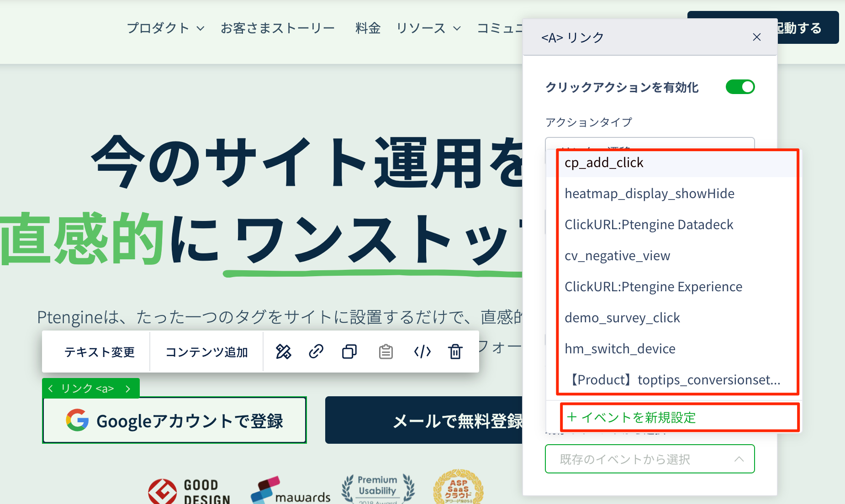845x504 pixels.
Task: Select the demo_survey_click event option
Action: tap(622, 318)
